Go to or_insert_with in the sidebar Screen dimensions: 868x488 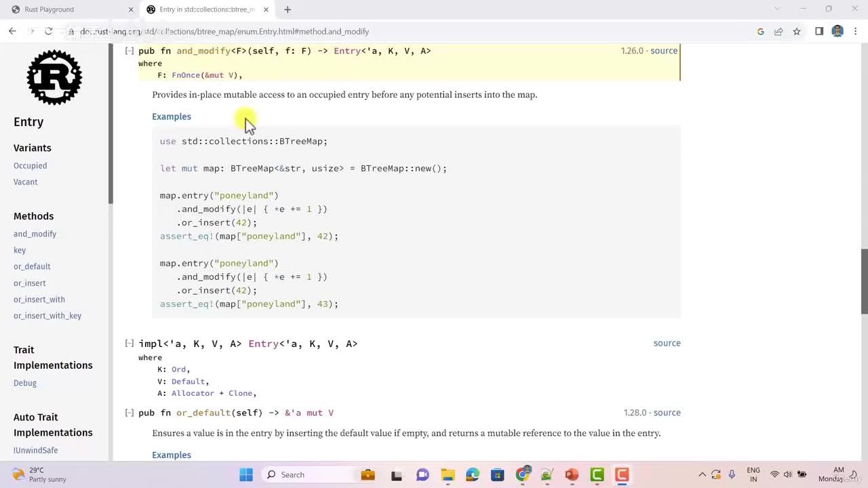point(39,300)
